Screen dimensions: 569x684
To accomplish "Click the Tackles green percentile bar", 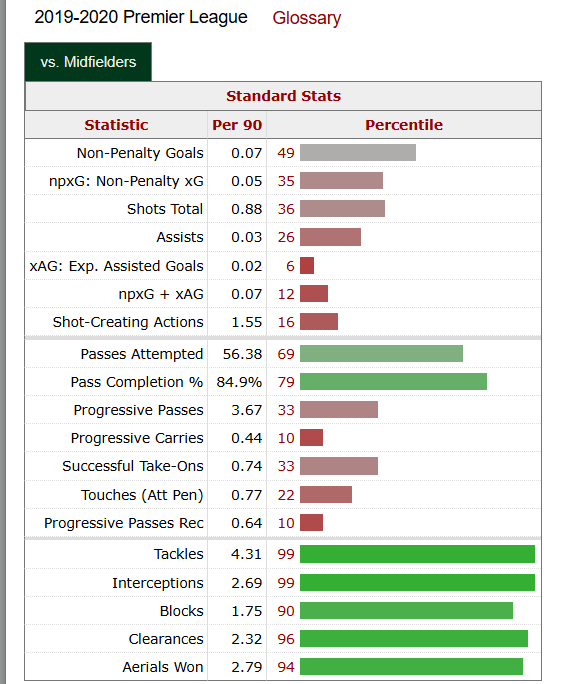I will (x=417, y=554).
